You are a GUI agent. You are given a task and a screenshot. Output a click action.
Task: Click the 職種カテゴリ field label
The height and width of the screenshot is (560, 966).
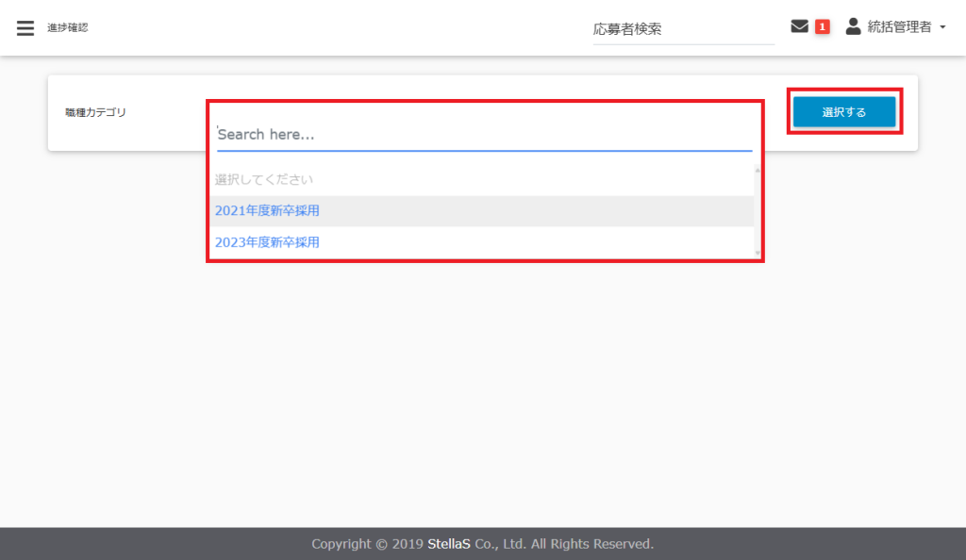click(95, 112)
